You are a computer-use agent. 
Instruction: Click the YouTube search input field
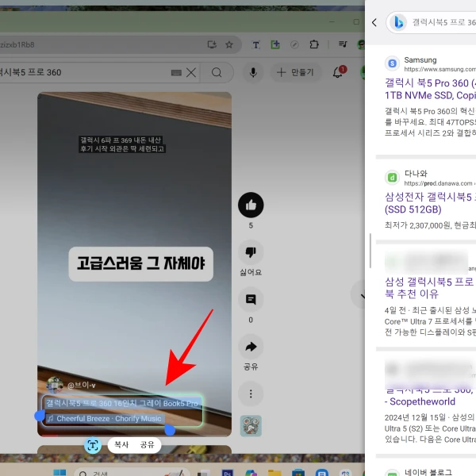85,72
